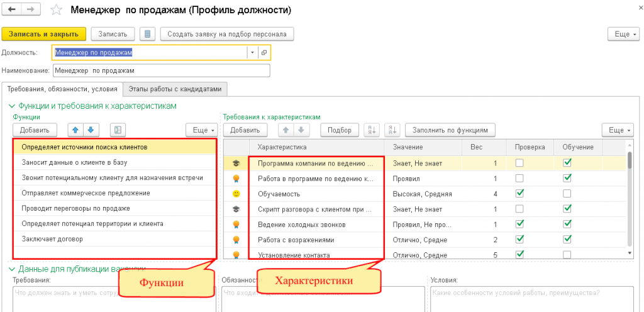Click Добавить in characteristics panel

245,130
